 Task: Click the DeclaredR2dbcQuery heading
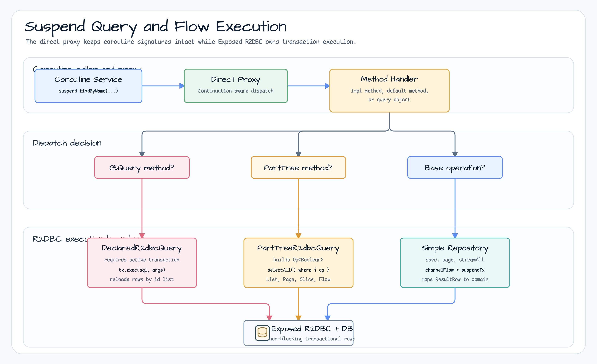142,248
